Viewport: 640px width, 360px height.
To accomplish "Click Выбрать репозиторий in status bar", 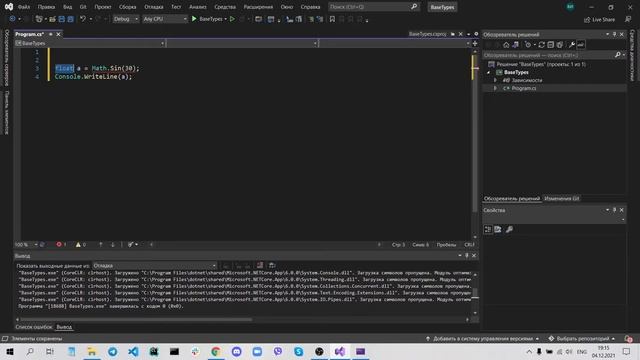I will point(582,338).
